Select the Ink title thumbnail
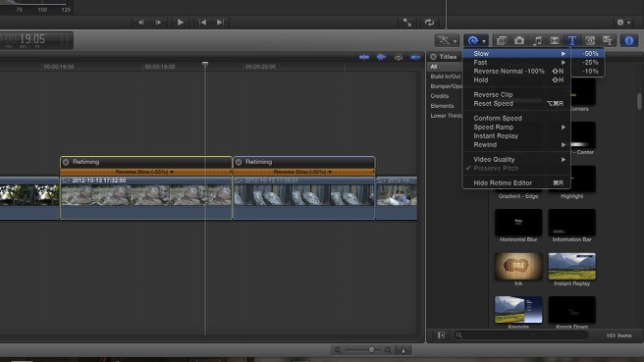The width and height of the screenshot is (644, 362). (518, 267)
